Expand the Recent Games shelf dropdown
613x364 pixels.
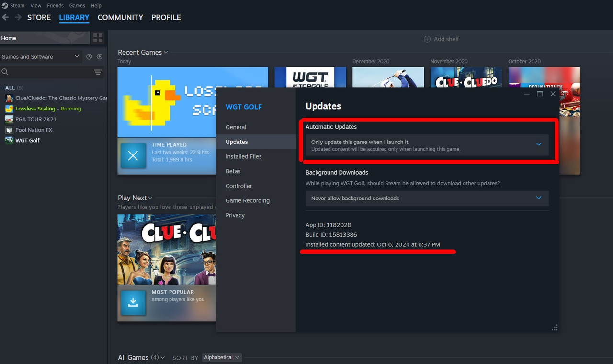click(x=143, y=52)
